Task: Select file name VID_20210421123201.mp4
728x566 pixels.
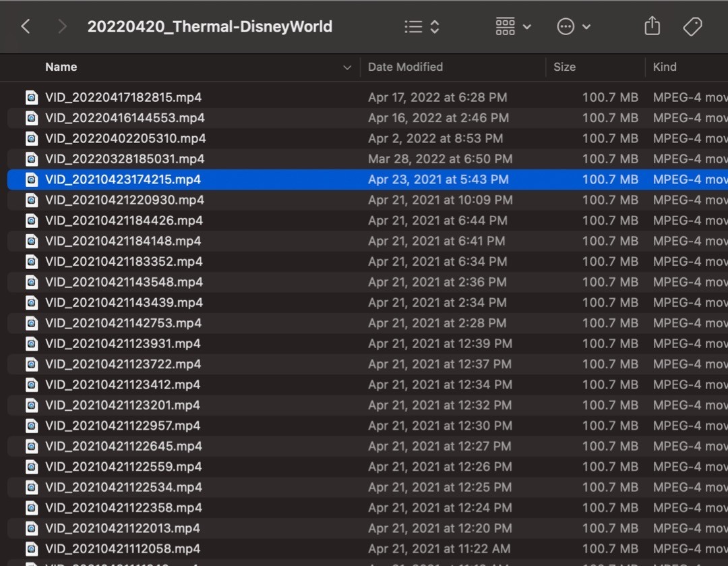Action: click(x=123, y=405)
